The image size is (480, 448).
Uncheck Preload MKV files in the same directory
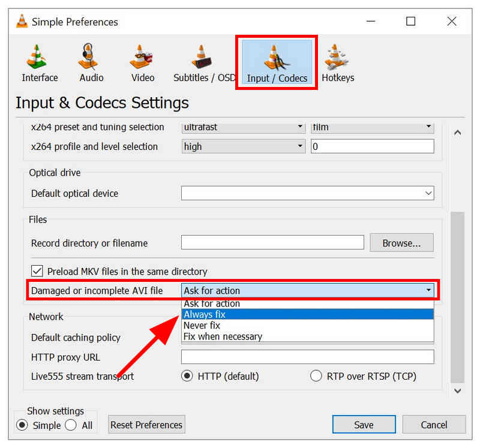(x=37, y=271)
